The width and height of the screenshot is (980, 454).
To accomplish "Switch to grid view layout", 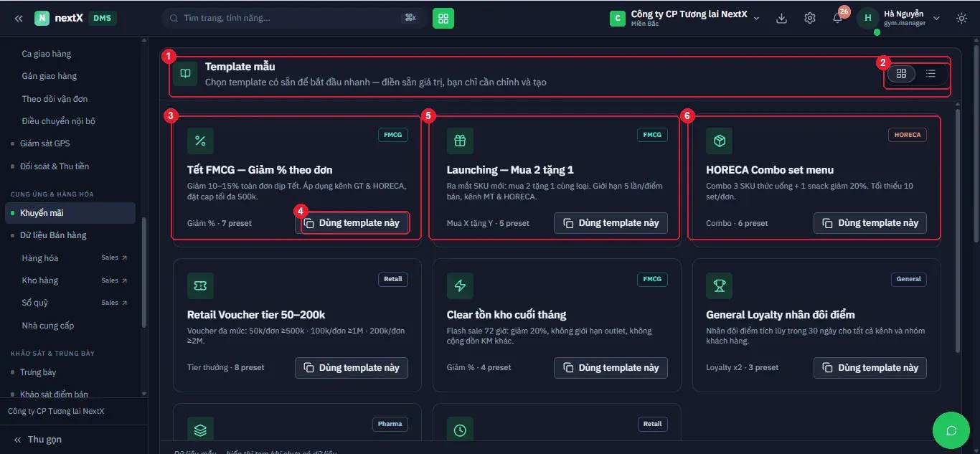I will (x=902, y=73).
